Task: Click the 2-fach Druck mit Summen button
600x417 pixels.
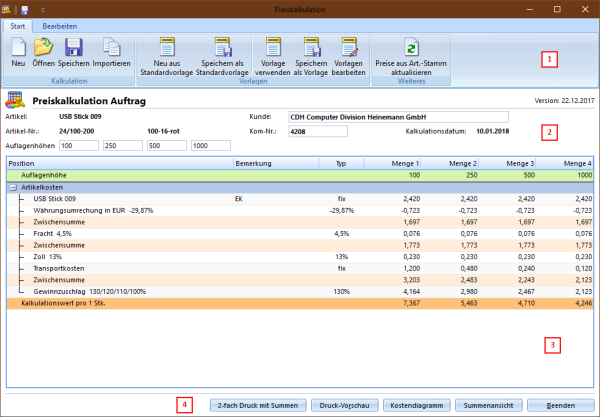Action: (x=258, y=406)
